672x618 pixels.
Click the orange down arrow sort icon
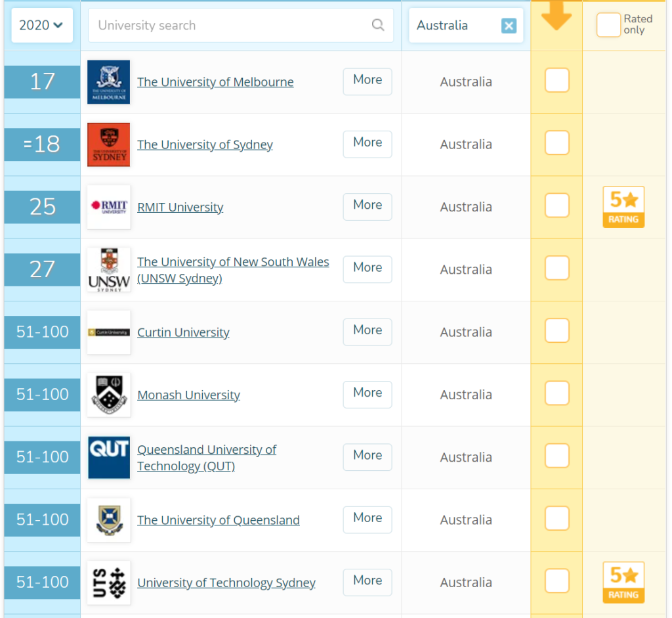(556, 16)
